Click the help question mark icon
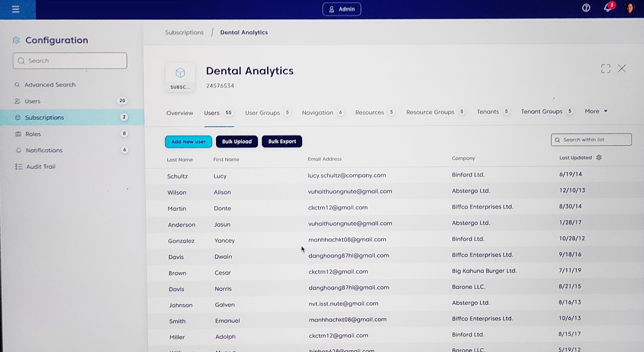644x352 pixels. click(x=586, y=8)
